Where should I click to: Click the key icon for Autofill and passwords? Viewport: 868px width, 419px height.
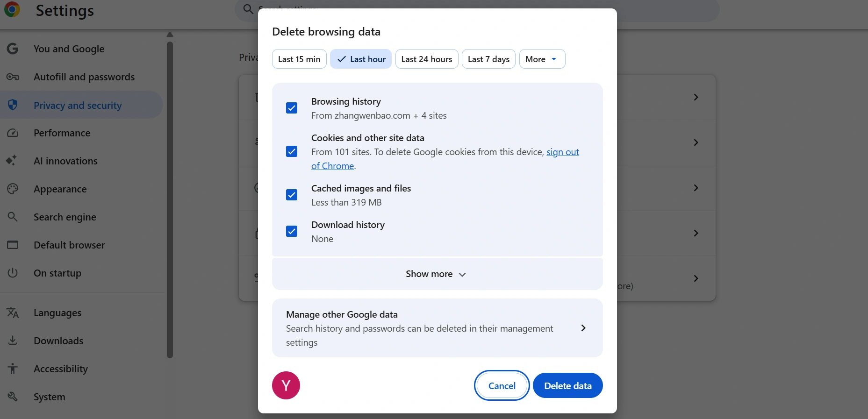[13, 77]
